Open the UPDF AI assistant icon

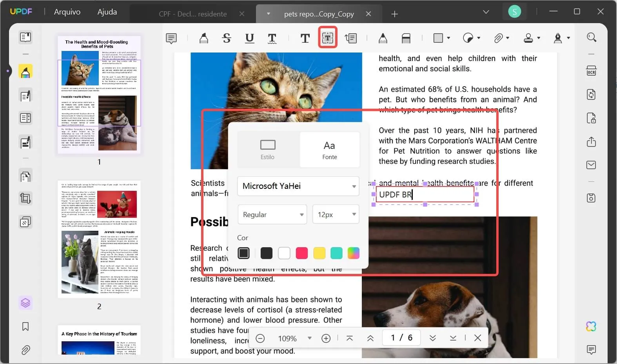(x=591, y=326)
